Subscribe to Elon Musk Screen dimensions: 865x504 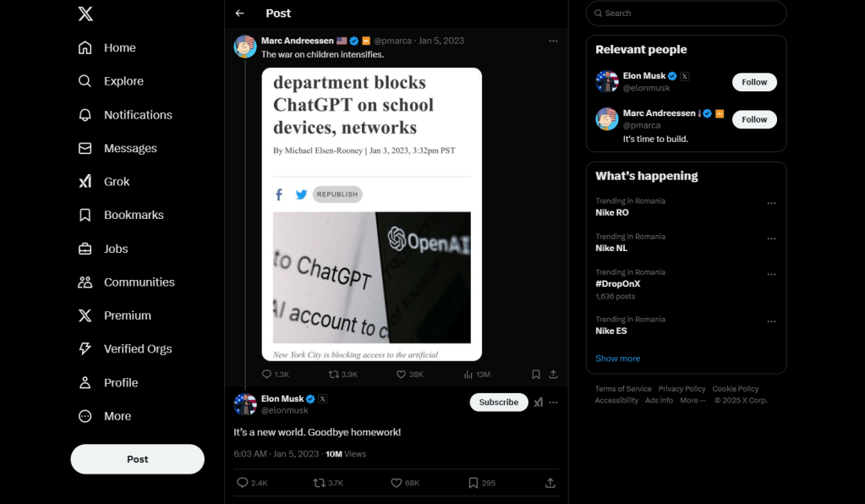coord(499,403)
